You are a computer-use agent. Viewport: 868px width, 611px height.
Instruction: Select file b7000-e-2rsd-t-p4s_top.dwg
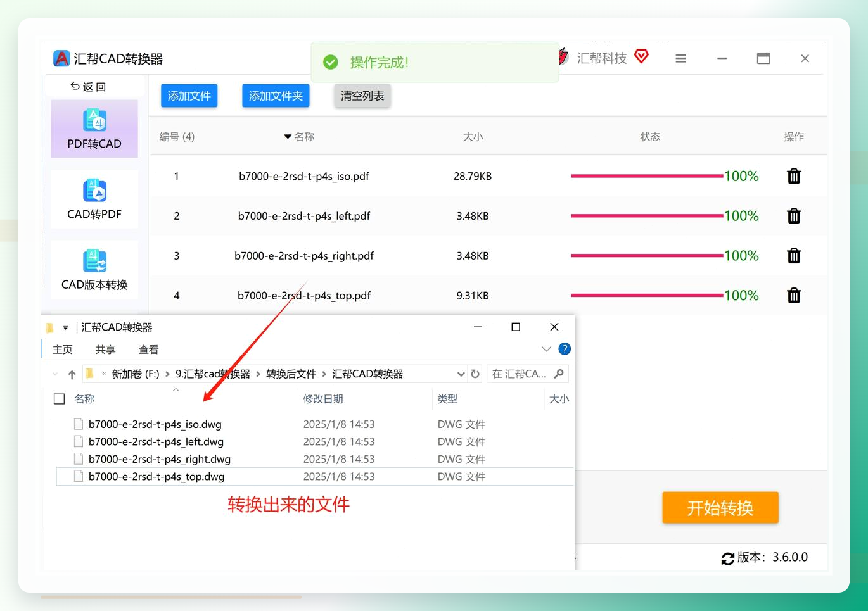click(156, 476)
